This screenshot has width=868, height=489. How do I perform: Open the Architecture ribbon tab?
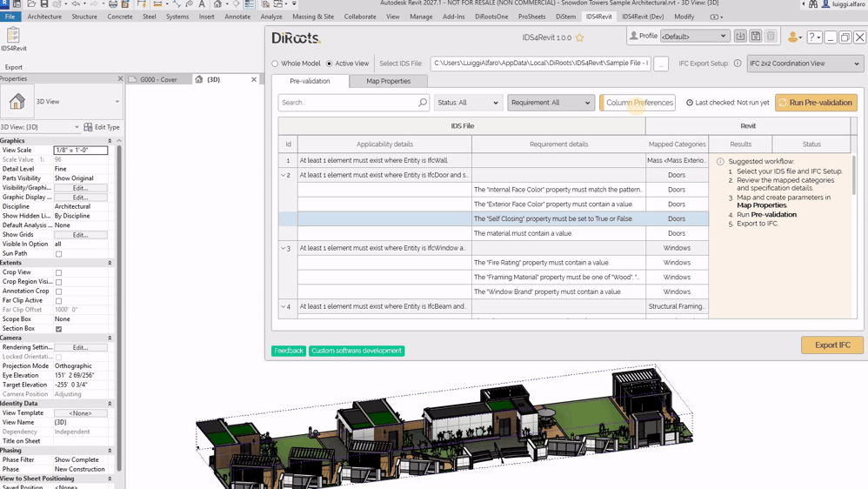[44, 17]
